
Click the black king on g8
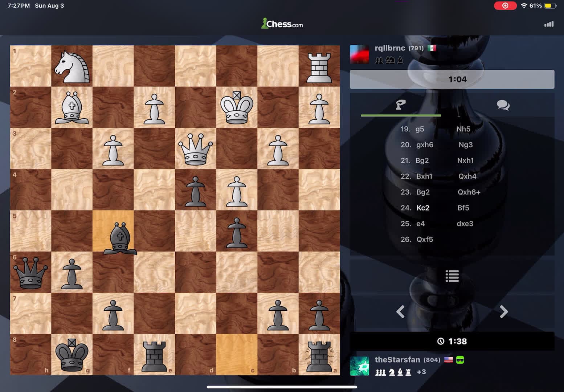click(72, 355)
